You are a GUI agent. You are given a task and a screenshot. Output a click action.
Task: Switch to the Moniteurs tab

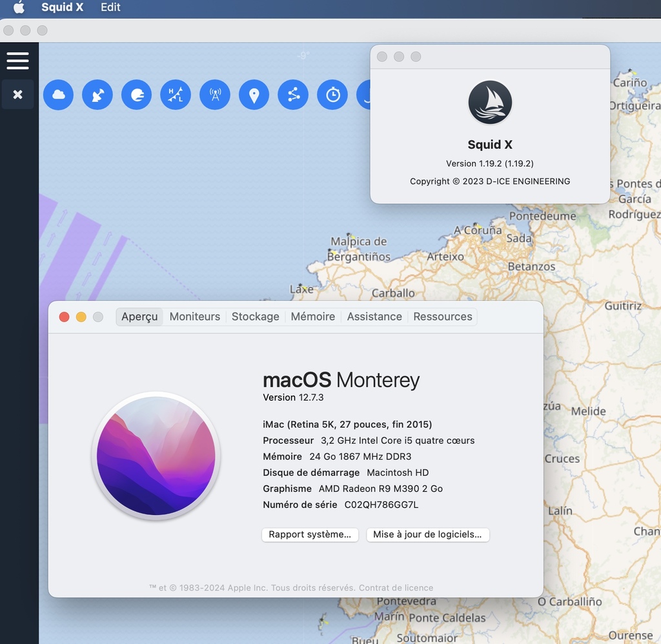pyautogui.click(x=195, y=317)
